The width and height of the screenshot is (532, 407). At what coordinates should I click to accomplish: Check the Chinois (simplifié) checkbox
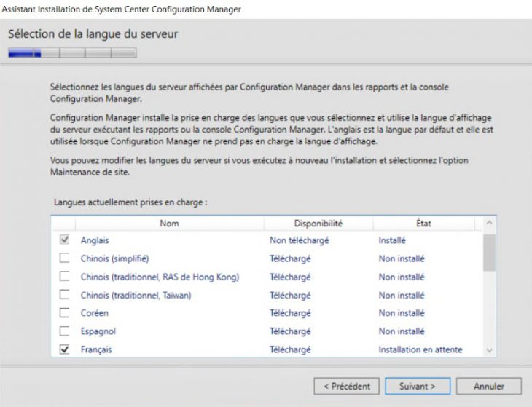click(65, 258)
